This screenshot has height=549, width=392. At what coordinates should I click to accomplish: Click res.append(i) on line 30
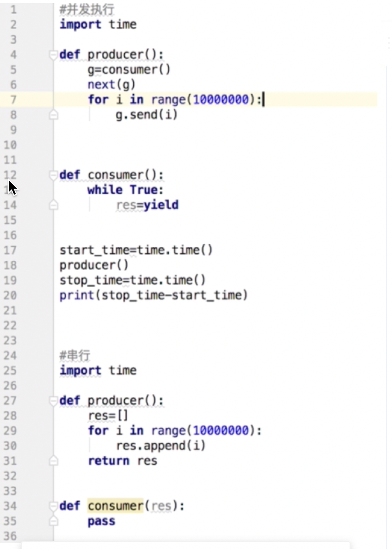click(161, 446)
